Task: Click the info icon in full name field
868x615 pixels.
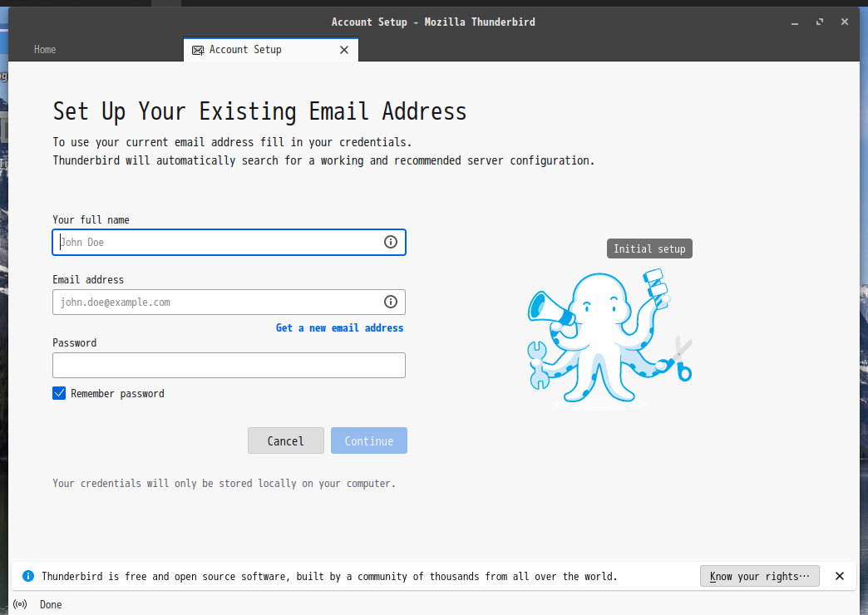Action: coord(390,242)
